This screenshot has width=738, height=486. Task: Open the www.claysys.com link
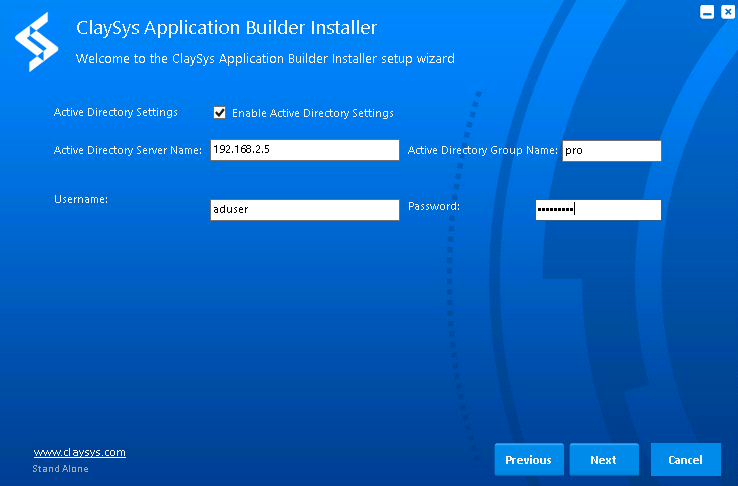[80, 452]
